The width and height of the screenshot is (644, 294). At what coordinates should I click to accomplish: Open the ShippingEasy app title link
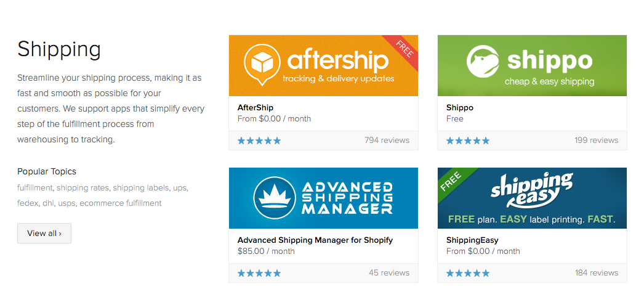[x=472, y=240]
